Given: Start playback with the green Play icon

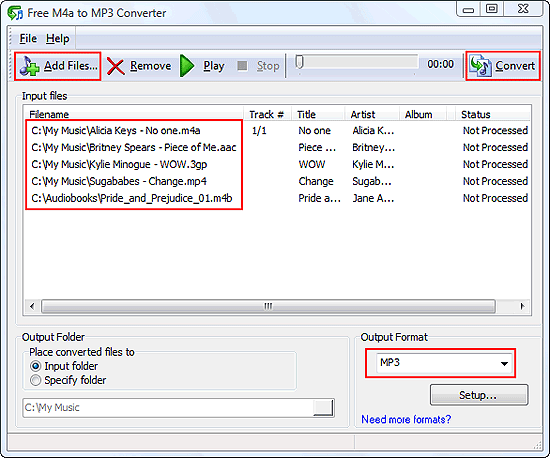Looking at the screenshot, I should click(x=187, y=66).
